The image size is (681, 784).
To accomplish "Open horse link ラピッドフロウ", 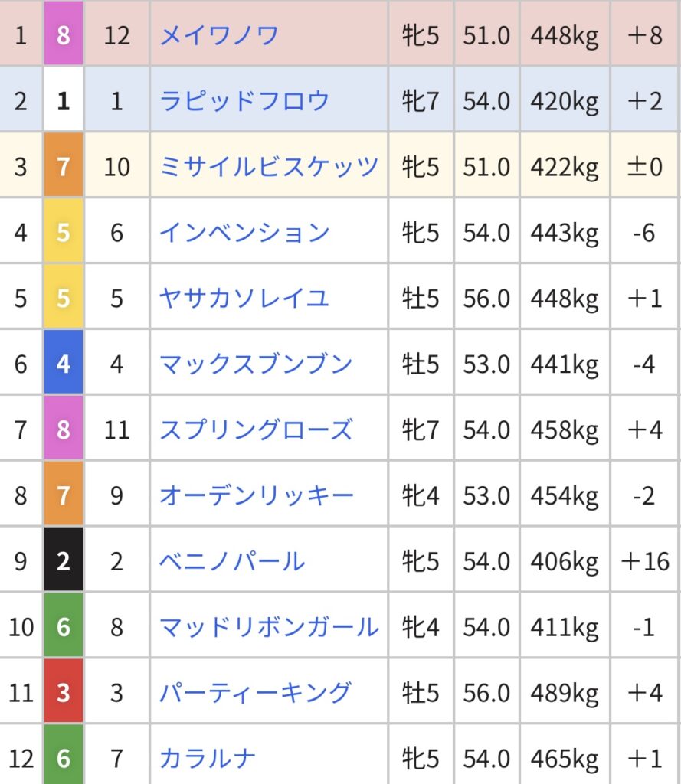I will point(244,101).
